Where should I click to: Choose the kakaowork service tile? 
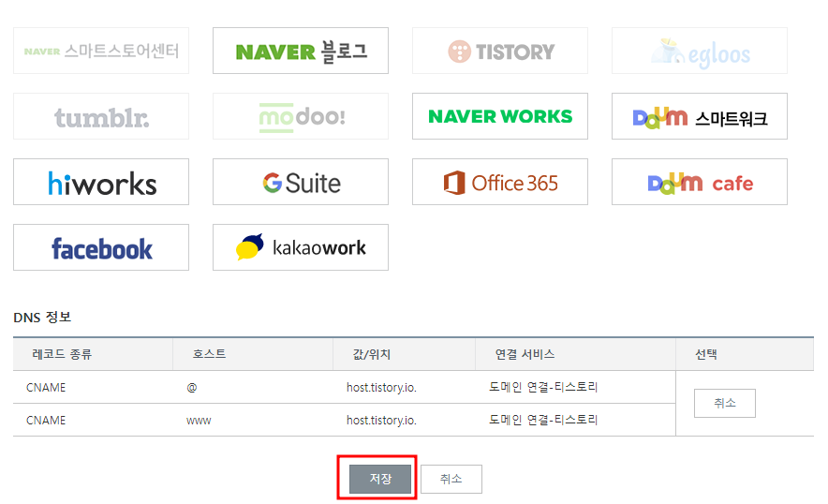pos(301,247)
